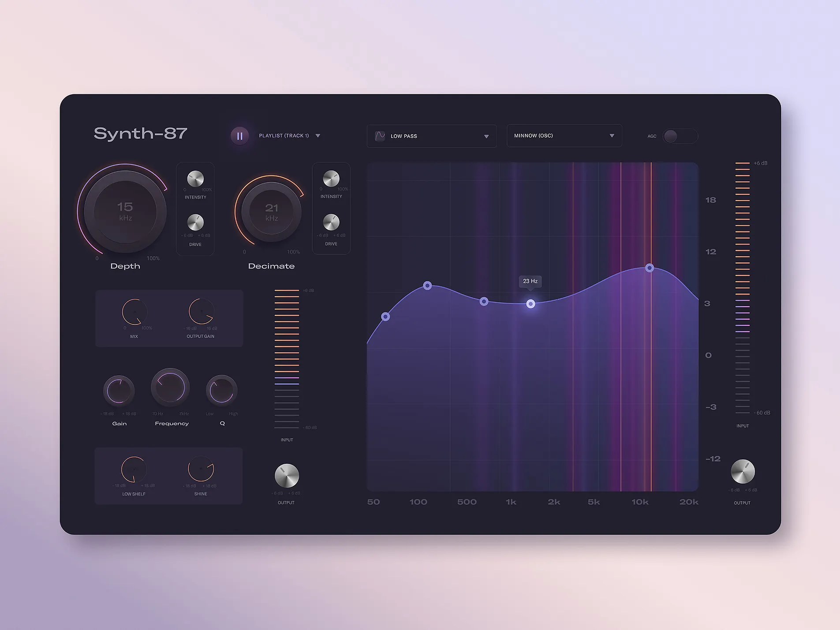The image size is (840, 630).
Task: Click "12" on the EQ gain scale
Action: (711, 252)
